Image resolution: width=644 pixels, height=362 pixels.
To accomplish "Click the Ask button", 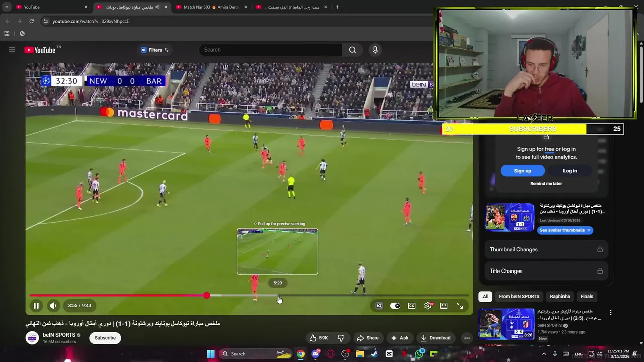I will point(399,338).
